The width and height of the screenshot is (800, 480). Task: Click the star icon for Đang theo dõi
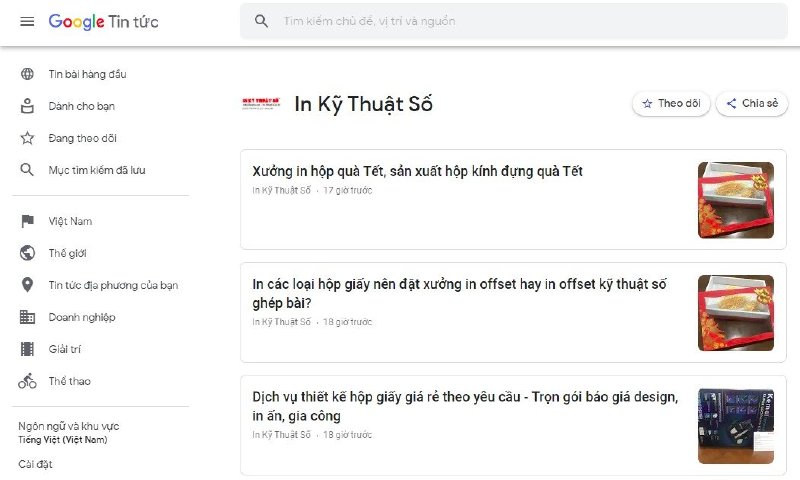27,138
